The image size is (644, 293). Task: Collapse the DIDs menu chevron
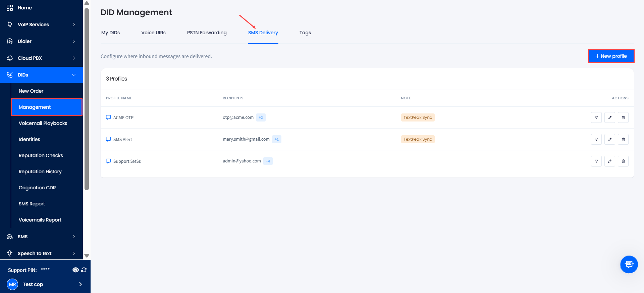pos(74,75)
